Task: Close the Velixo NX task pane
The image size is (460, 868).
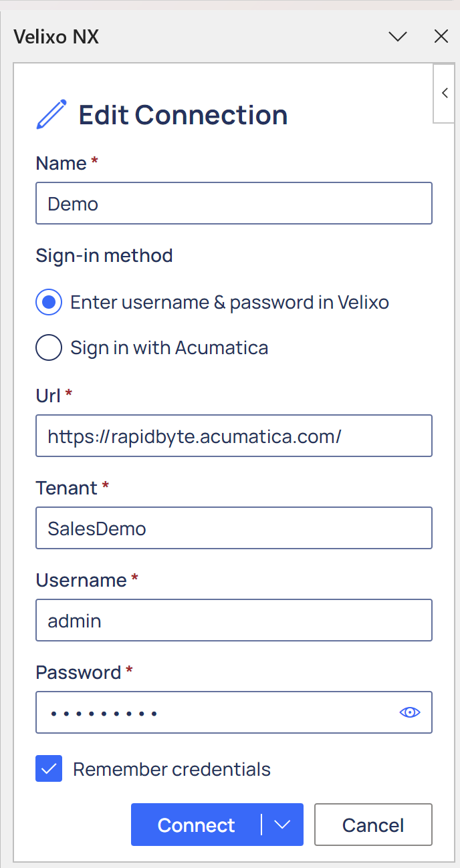Action: click(441, 37)
